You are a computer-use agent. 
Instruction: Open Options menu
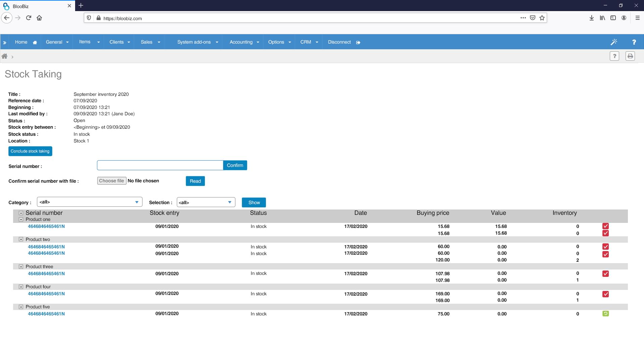279,42
